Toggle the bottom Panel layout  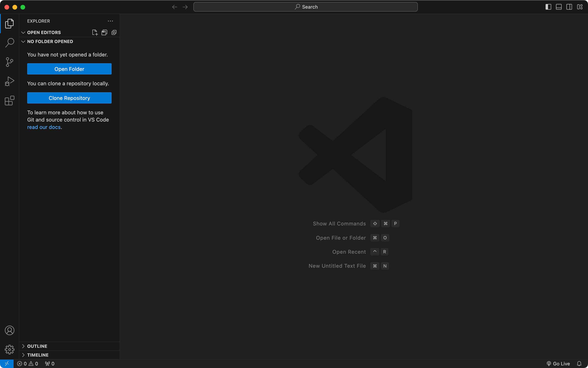pyautogui.click(x=559, y=7)
